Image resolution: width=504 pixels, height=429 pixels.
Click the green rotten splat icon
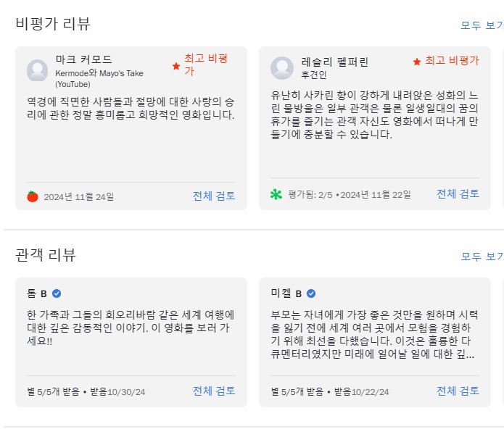click(276, 194)
